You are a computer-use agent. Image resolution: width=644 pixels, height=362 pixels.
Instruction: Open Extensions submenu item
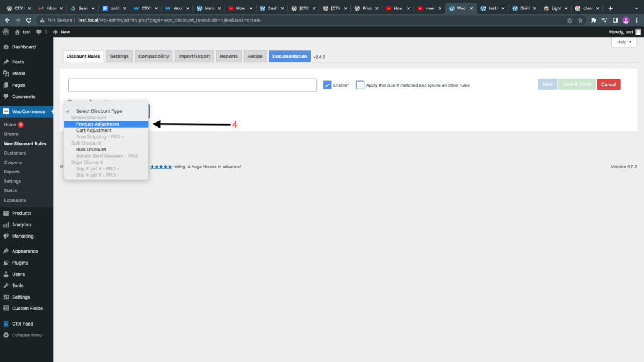tap(15, 200)
